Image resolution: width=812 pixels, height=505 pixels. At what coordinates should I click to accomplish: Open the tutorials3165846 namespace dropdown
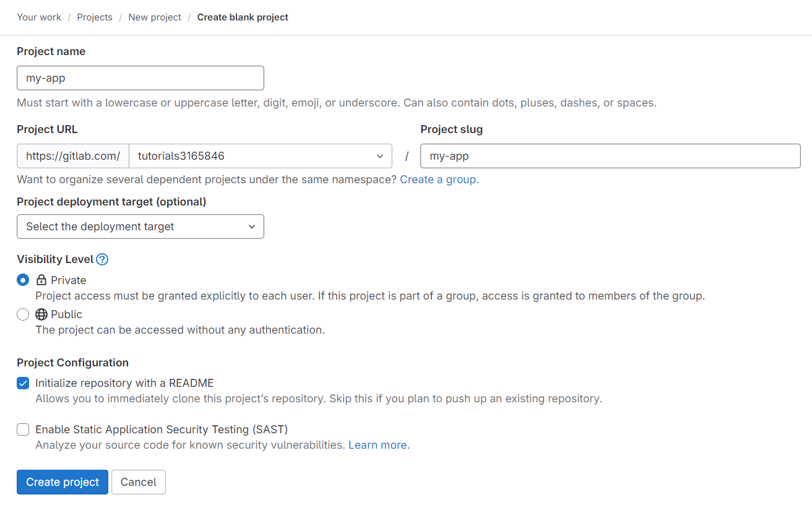coord(260,156)
